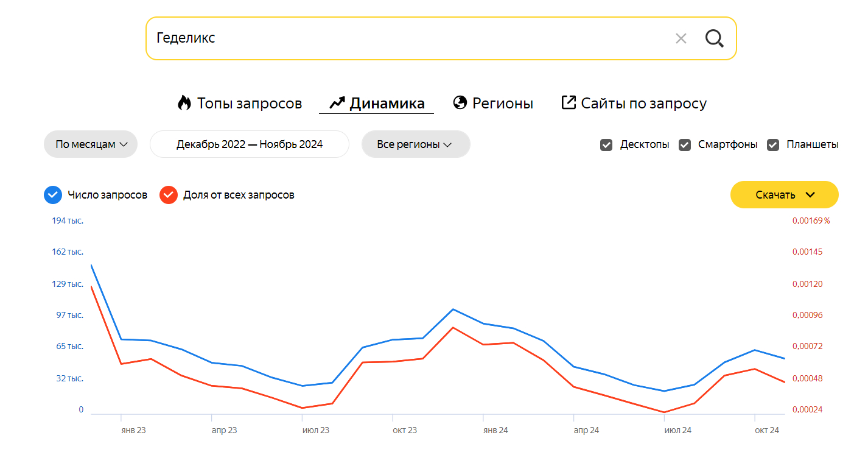Expand the Все регионы dropdown
This screenshot has height=452, width=868.
point(415,144)
